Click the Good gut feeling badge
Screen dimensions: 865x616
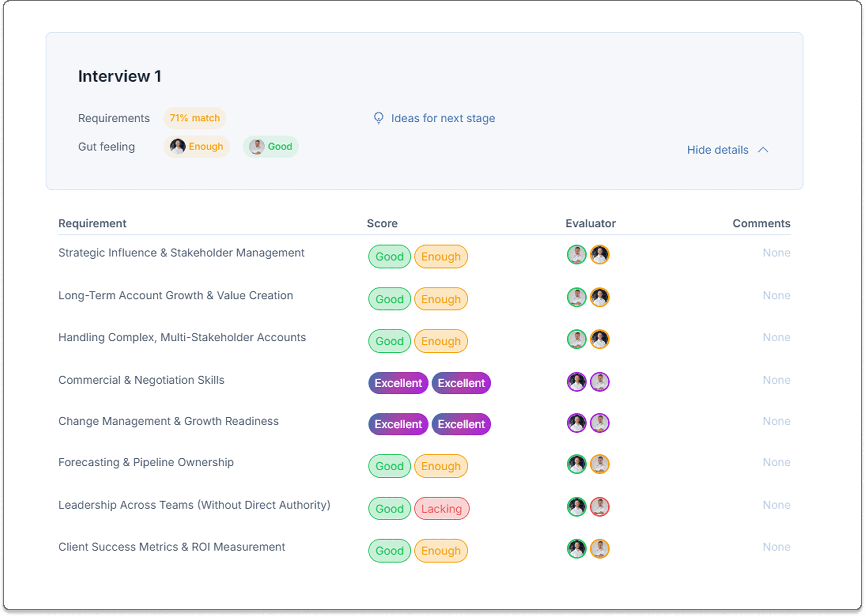pos(271,146)
